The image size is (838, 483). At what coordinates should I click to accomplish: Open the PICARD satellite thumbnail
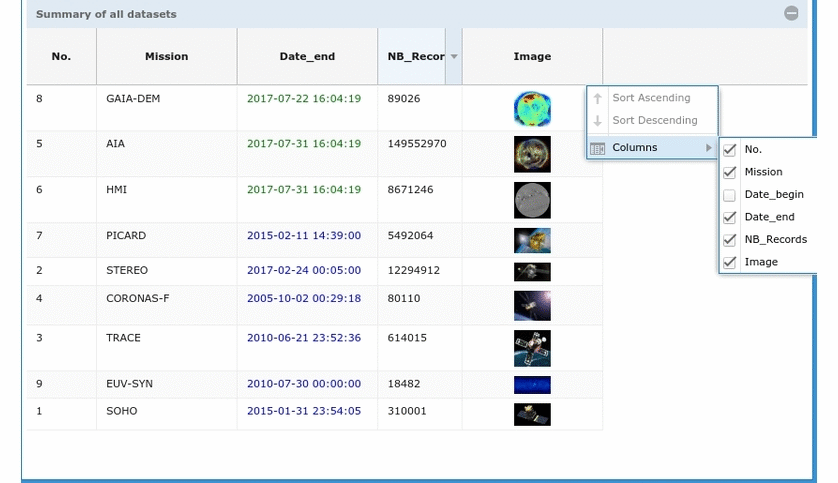[532, 240]
